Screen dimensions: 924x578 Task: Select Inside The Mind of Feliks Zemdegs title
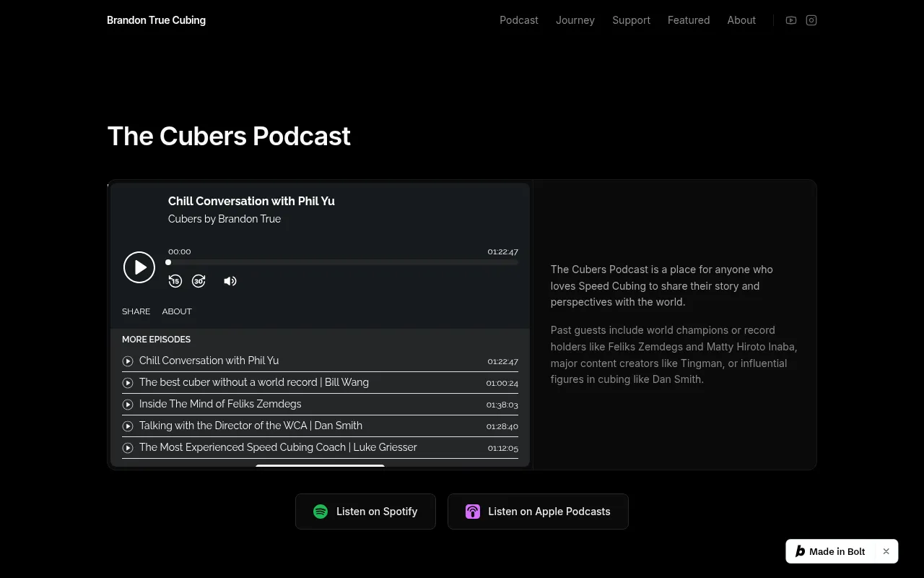tap(220, 404)
